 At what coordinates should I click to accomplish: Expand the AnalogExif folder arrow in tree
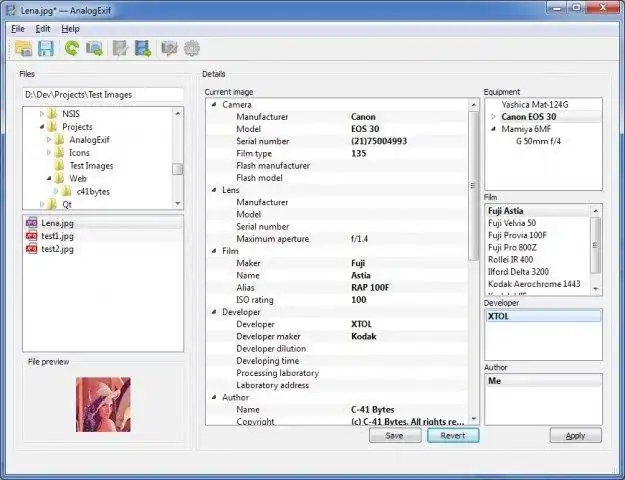click(x=49, y=140)
